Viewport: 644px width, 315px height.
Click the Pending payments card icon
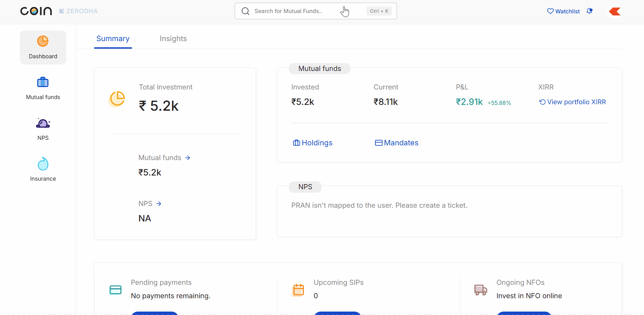(x=115, y=290)
